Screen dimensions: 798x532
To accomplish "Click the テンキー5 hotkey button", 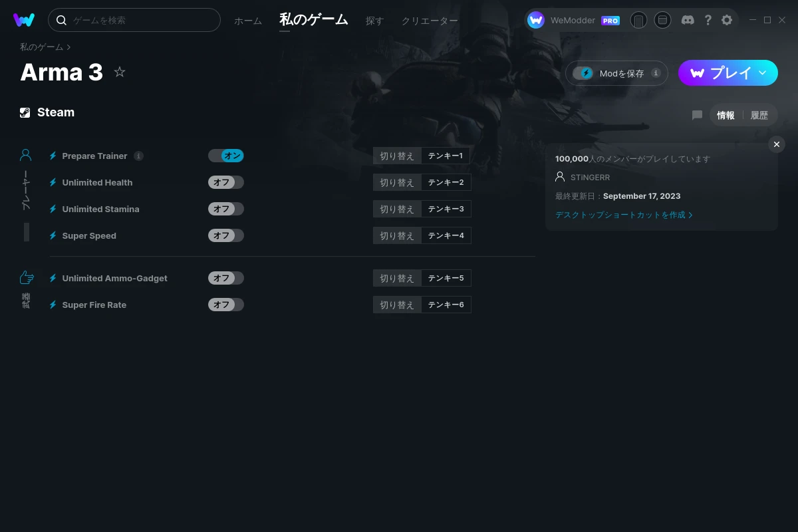I will (x=446, y=278).
